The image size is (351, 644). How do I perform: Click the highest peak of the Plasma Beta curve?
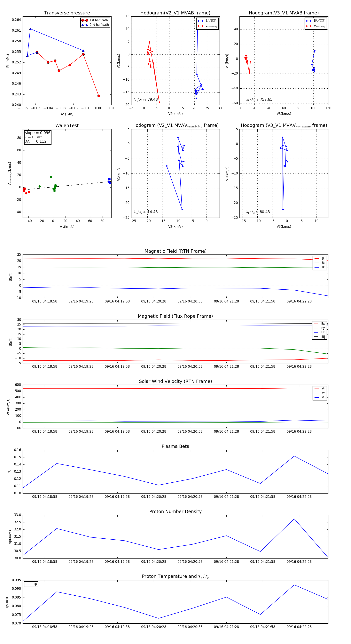pyautogui.click(x=294, y=456)
